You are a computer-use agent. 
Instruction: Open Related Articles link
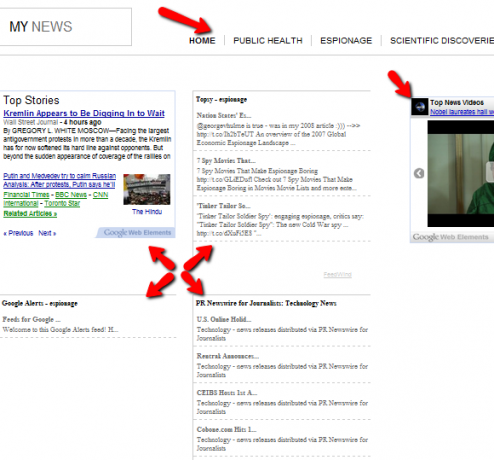click(30, 214)
